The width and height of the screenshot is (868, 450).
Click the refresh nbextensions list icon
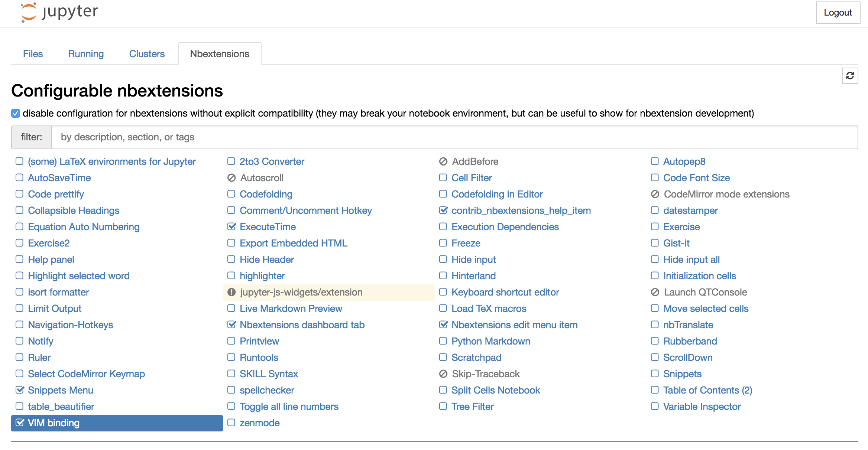[850, 76]
